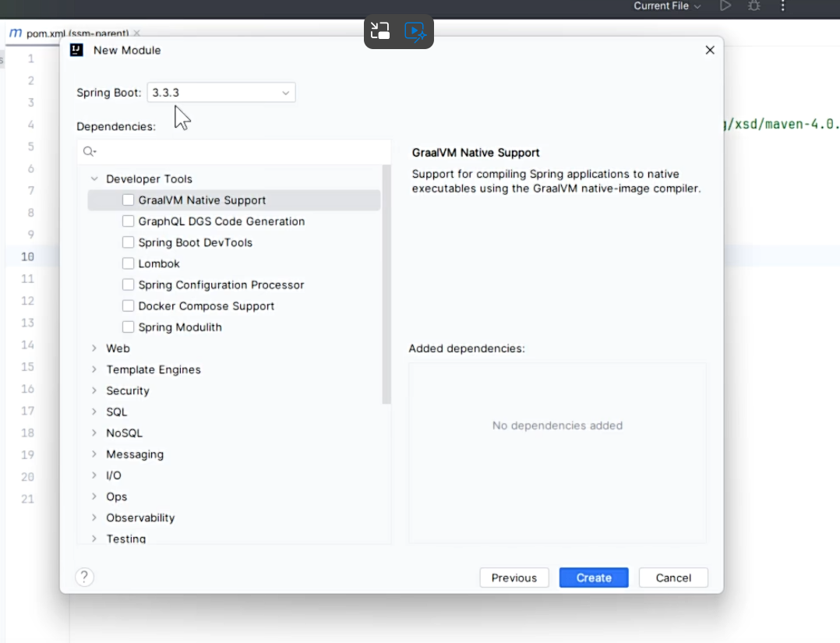Click the dependency list scrollbar
The width and height of the screenshot is (840, 643).
[x=386, y=284]
